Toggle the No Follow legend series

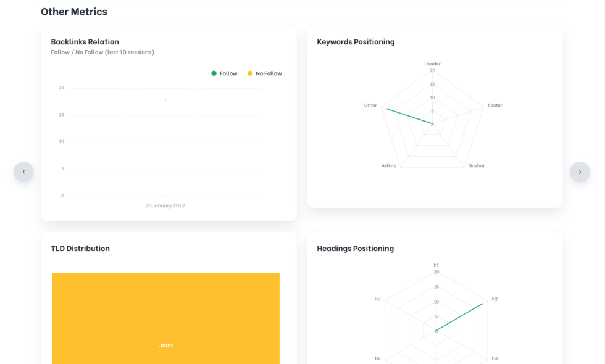tap(264, 73)
